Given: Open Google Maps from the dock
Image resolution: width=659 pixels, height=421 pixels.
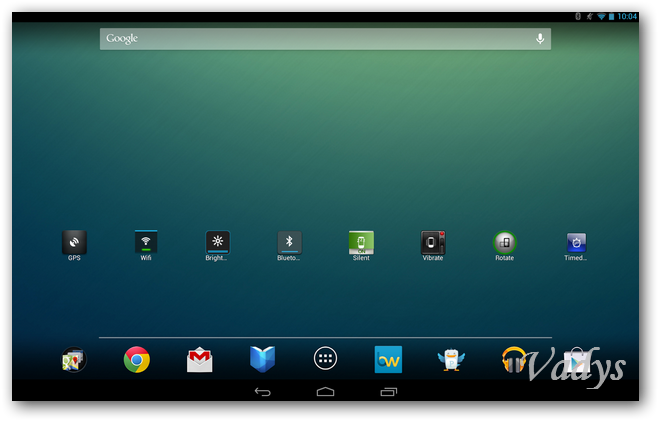Looking at the screenshot, I should (x=74, y=360).
